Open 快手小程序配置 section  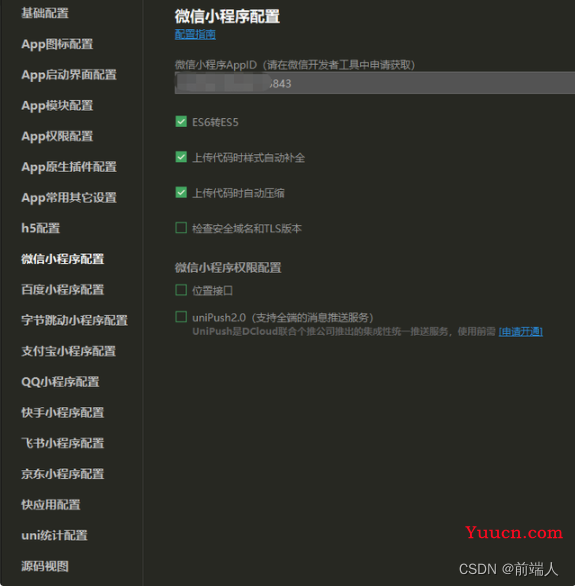click(63, 413)
